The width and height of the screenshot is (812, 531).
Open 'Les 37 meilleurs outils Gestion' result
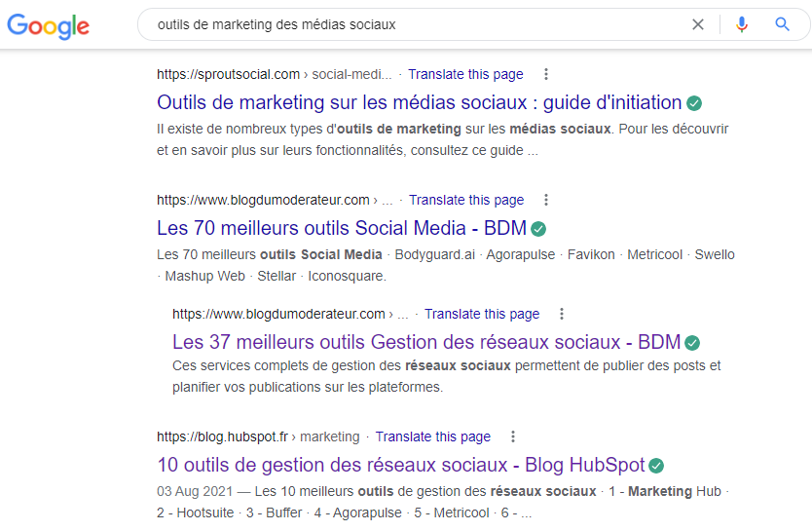(425, 342)
